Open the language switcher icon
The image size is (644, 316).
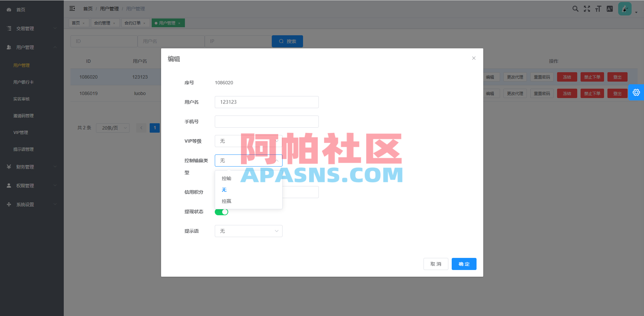[610, 9]
